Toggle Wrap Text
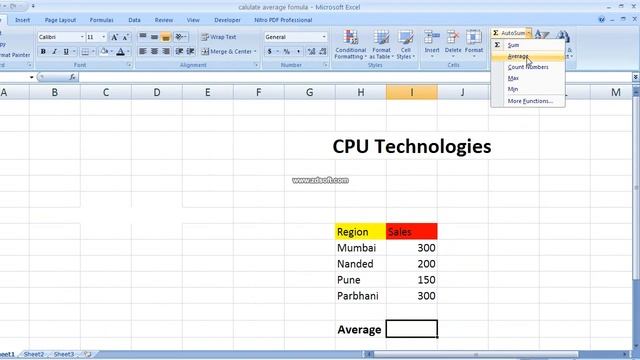The image size is (640, 360). (x=219, y=37)
